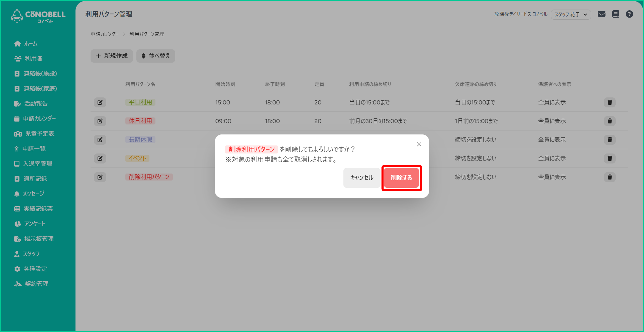Open 入退室管理 menu item
644x332 pixels.
[33, 163]
